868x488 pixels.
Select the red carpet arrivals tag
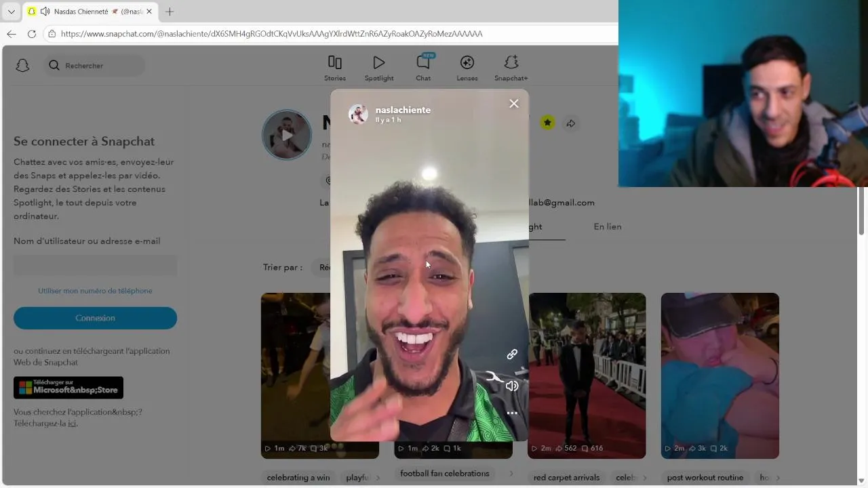[567, 478]
